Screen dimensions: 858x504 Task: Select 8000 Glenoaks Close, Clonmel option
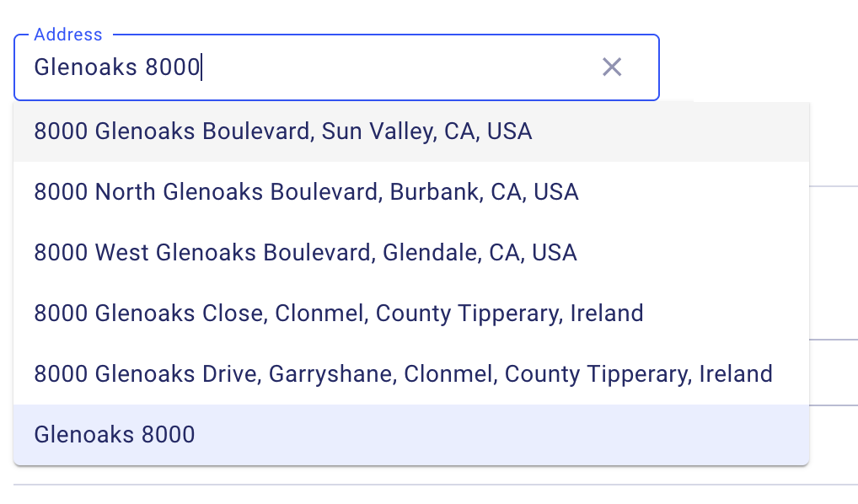338,314
